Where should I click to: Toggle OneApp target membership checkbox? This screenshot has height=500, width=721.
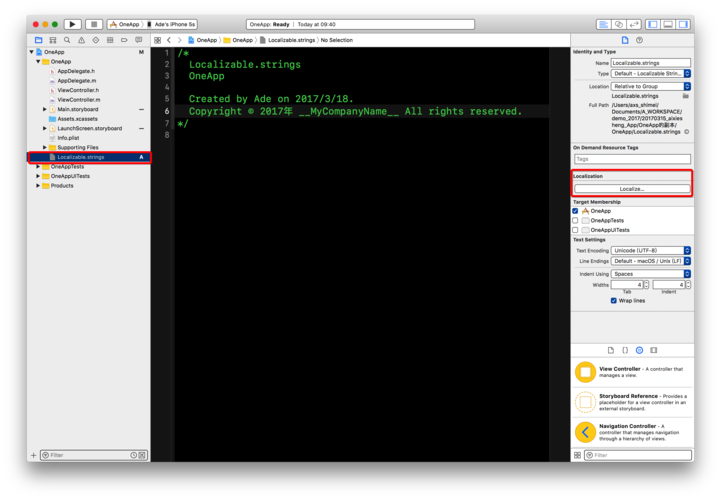(x=575, y=211)
